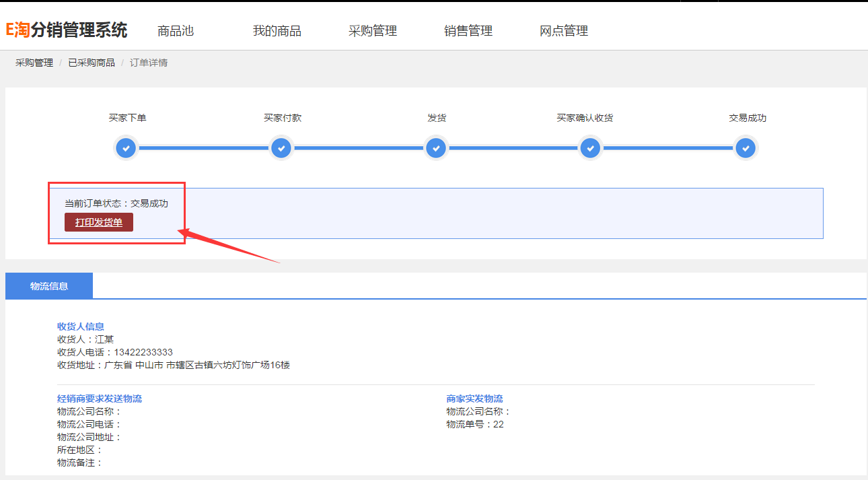Viewport: 868px width, 480px height.
Task: Click the progress bar between 发货 and 买家确认收货
Action: tap(513, 148)
